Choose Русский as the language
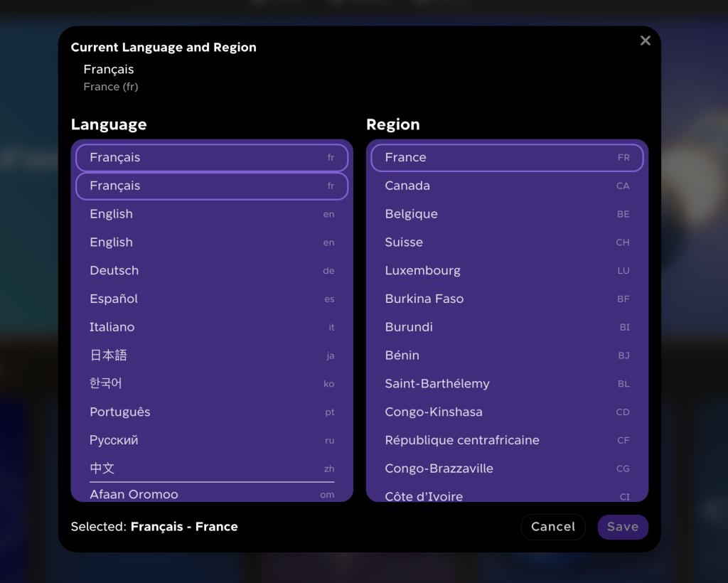 [x=212, y=441]
